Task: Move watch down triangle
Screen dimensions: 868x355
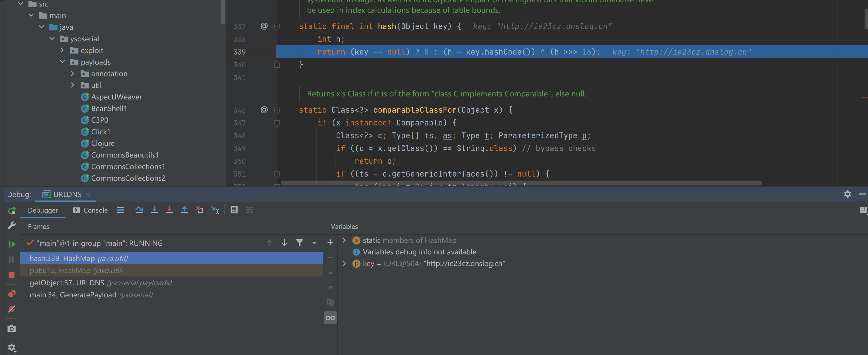Action: tap(331, 288)
